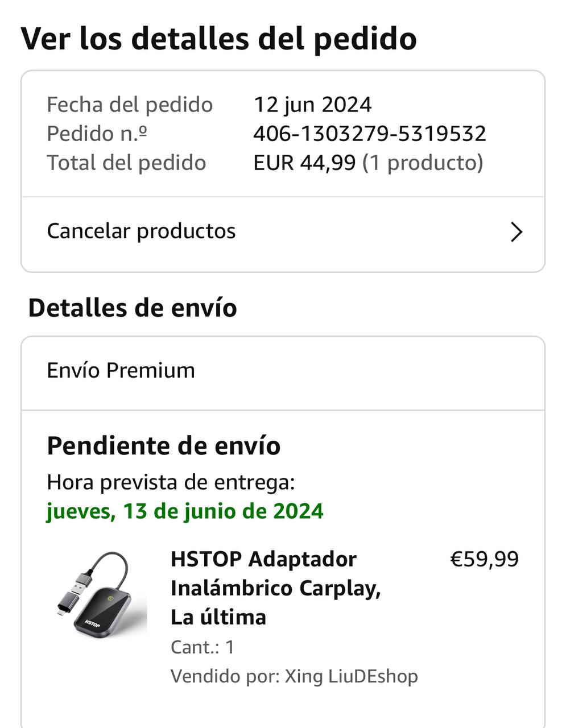Viewport: 566px width, 728px height.
Task: Click the Pendiente de envío status heading
Action: [x=163, y=446]
